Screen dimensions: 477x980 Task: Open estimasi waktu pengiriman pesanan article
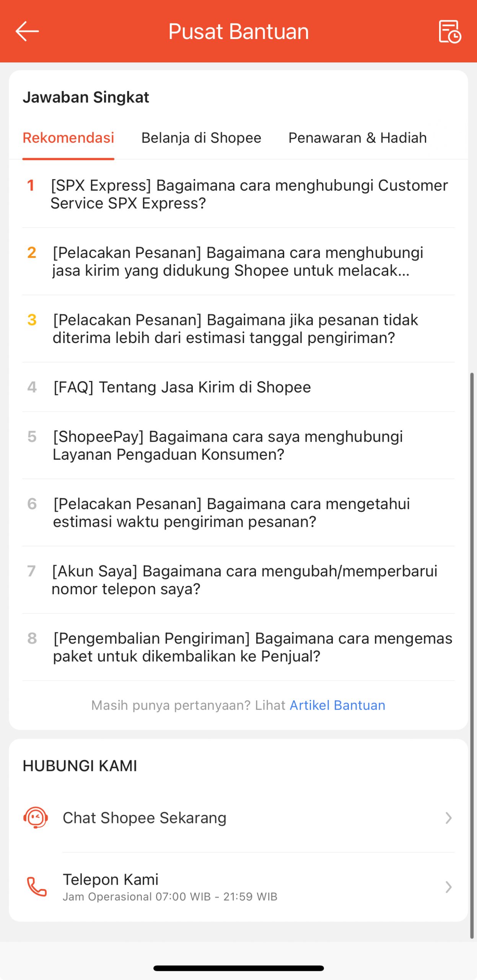pos(231,513)
